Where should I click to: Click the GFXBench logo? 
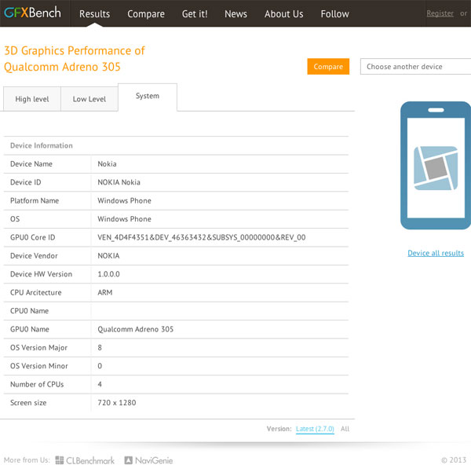(32, 13)
